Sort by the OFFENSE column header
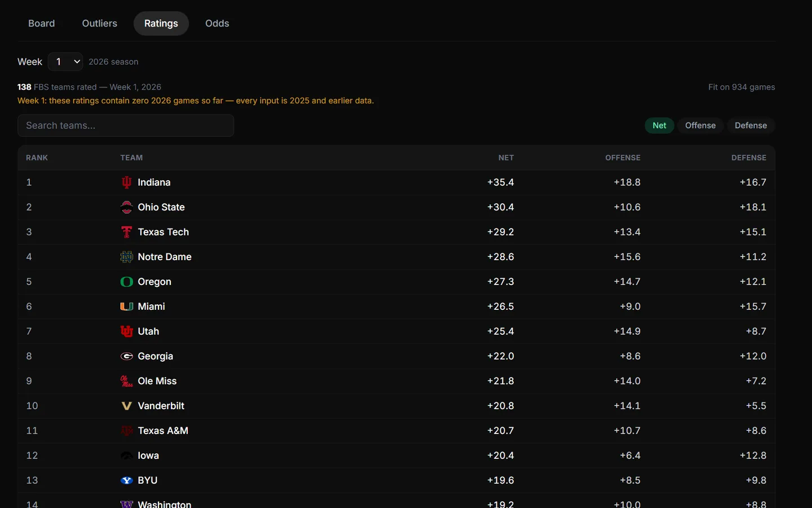Viewport: 812px width, 508px height. click(623, 157)
